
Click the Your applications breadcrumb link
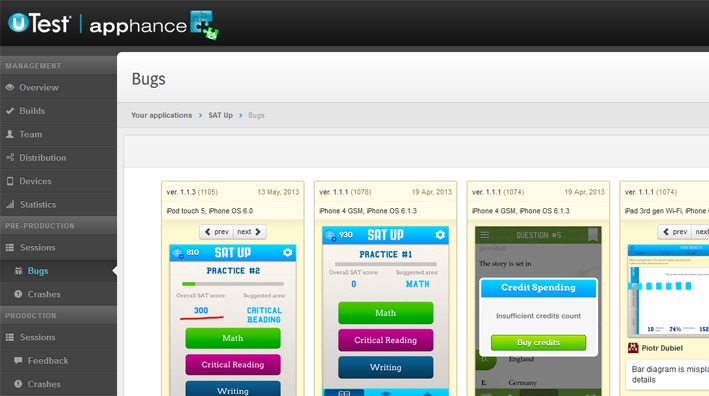click(x=161, y=115)
